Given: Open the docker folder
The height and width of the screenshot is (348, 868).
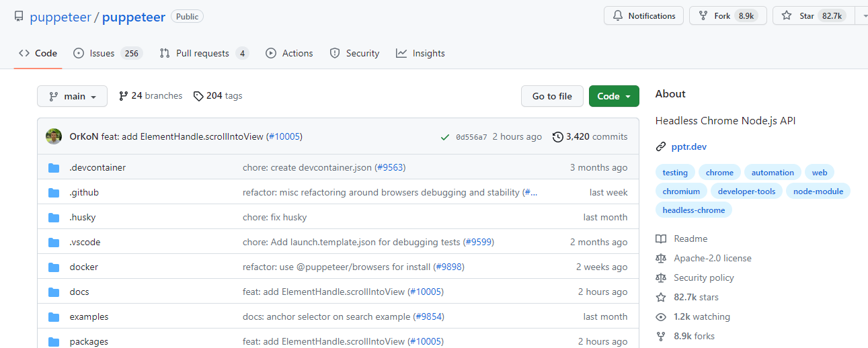Looking at the screenshot, I should pyautogui.click(x=83, y=267).
